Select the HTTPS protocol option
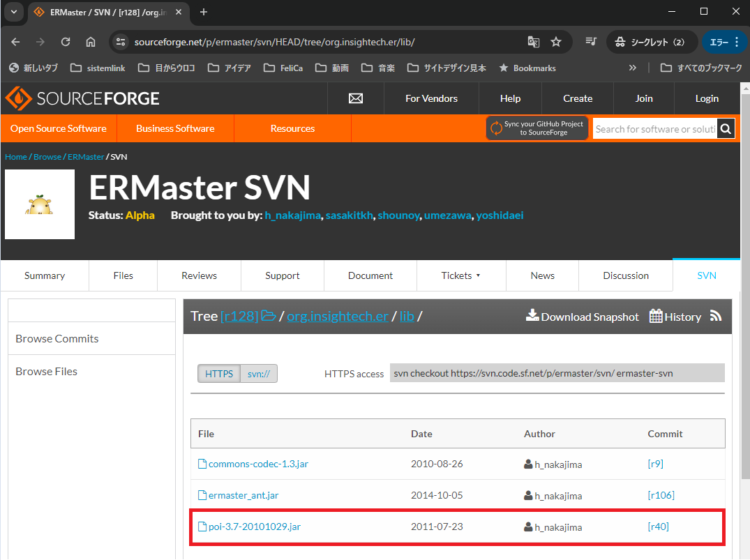This screenshot has width=750, height=560. click(x=218, y=373)
